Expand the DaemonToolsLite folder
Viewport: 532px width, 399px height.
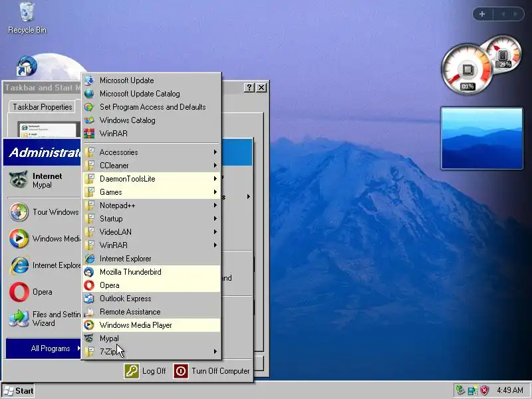tap(151, 179)
